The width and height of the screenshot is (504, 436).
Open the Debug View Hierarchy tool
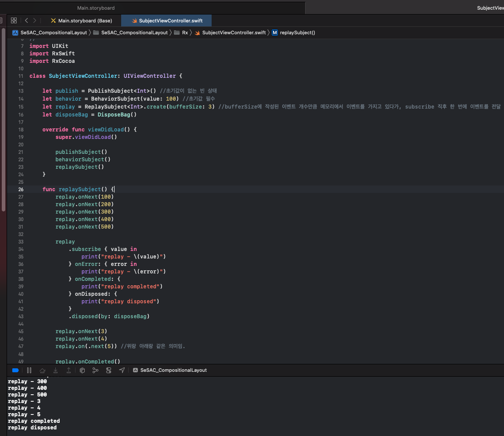(x=82, y=371)
